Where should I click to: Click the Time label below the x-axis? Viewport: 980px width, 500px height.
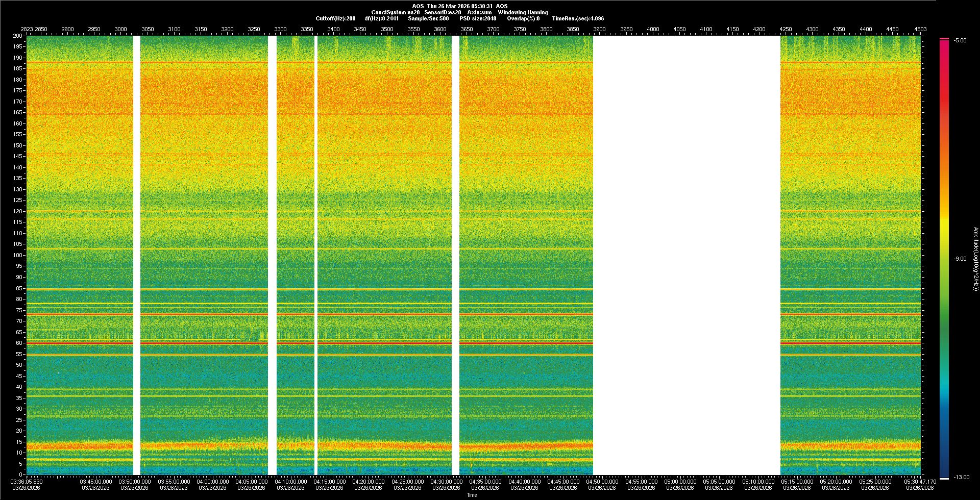tap(472, 495)
